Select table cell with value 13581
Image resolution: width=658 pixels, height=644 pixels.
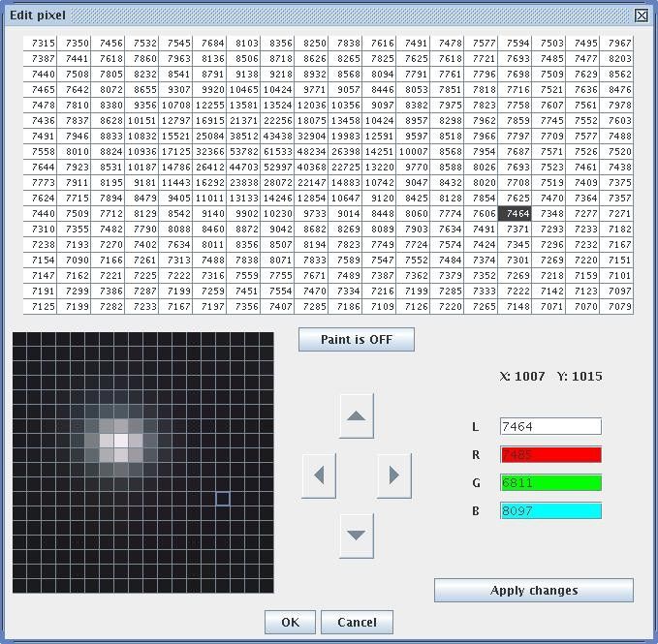(243, 105)
